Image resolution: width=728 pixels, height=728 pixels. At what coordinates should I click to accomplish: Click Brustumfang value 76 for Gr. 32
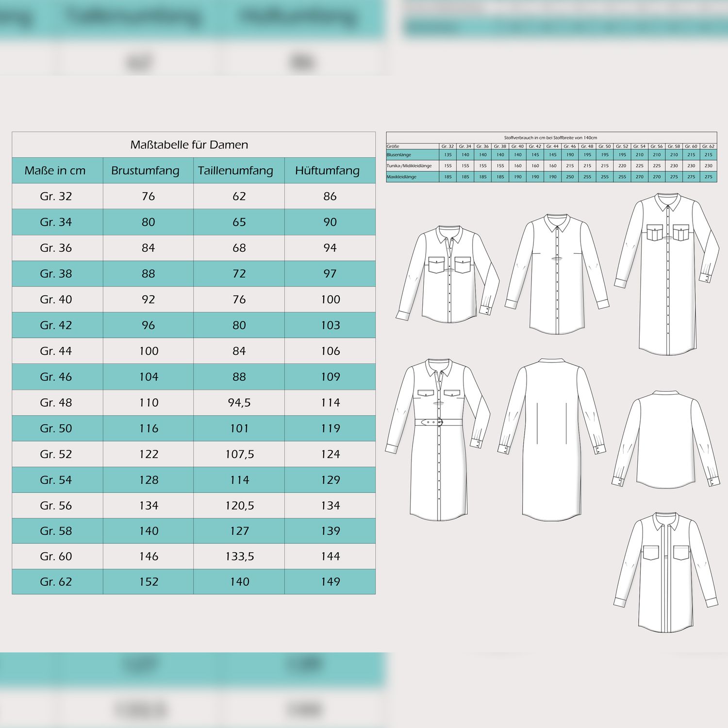148,196
